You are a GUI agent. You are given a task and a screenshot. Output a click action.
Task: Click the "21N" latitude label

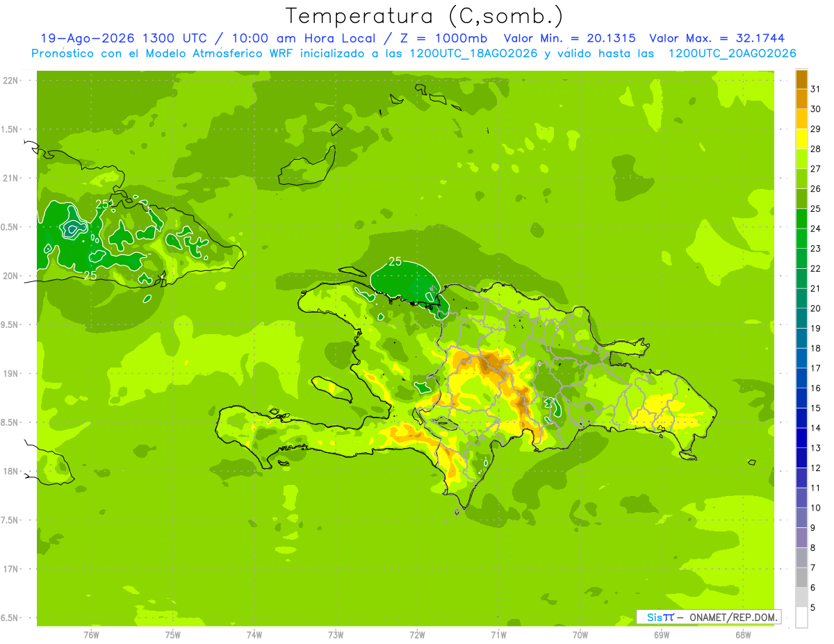pos(10,178)
